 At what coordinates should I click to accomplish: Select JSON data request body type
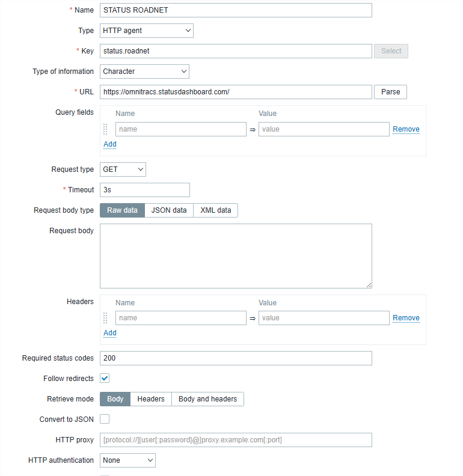169,210
